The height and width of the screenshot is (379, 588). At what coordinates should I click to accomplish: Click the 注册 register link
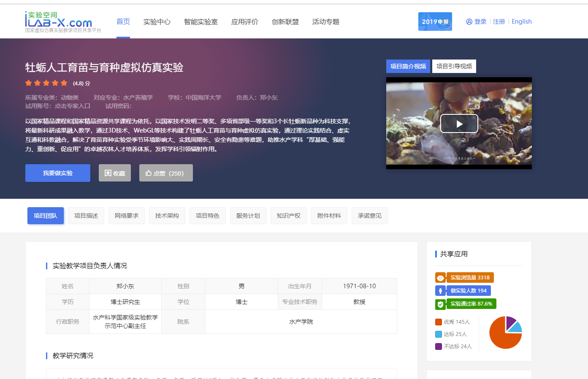click(x=499, y=22)
